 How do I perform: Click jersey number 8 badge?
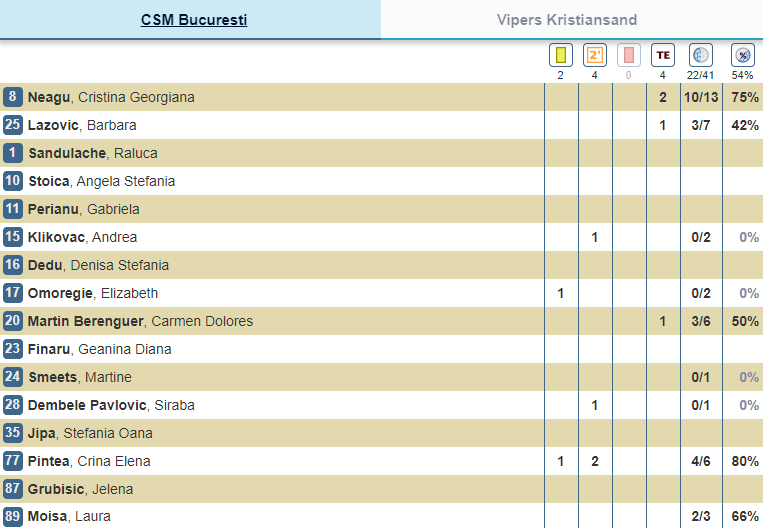(x=13, y=97)
